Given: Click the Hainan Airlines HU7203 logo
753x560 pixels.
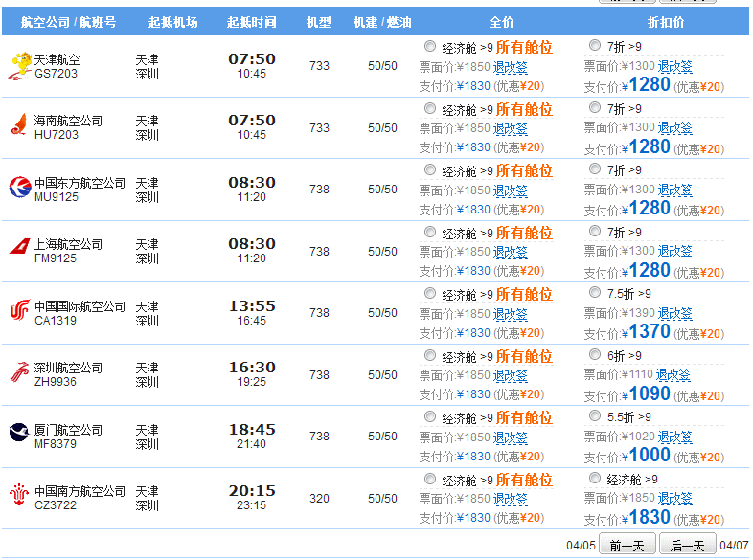Looking at the screenshot, I should [19, 125].
